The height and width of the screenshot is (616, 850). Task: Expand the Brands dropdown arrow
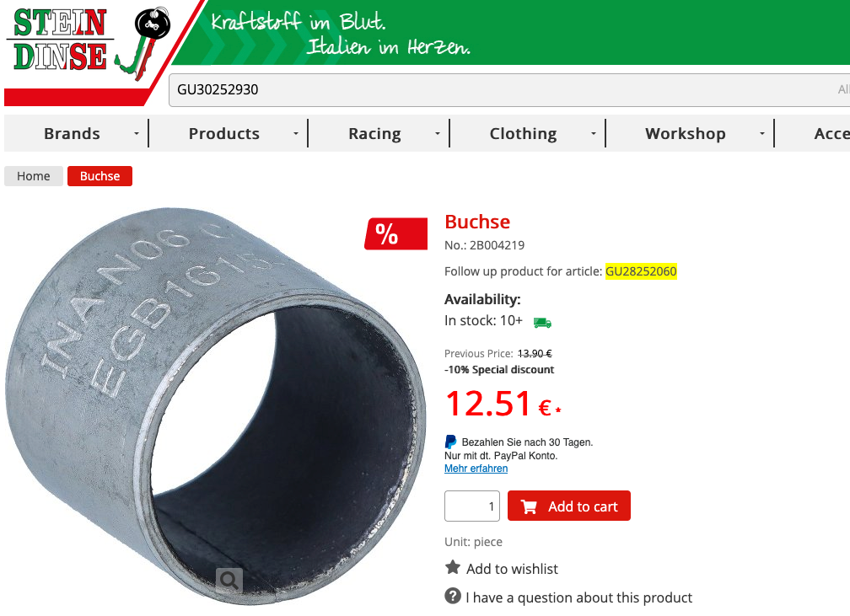click(x=137, y=133)
